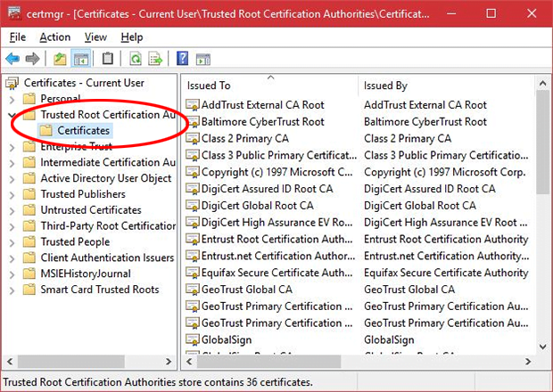Screen dimensions: 553x392
Task: Click the Class 2 Primary CA certificate icon
Action: tap(193, 138)
